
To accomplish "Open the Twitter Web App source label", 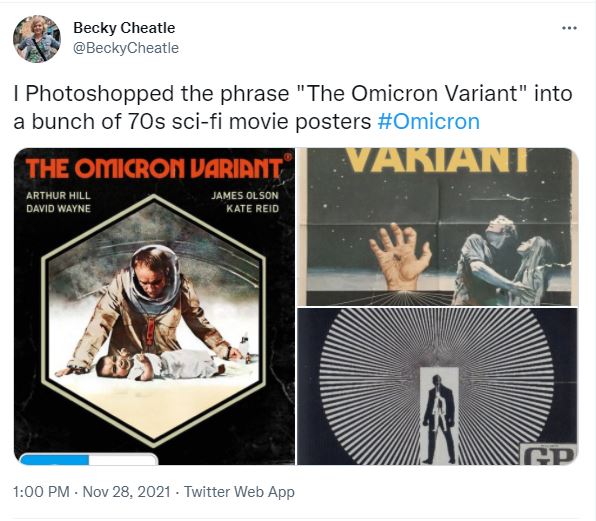I will click(x=239, y=492).
